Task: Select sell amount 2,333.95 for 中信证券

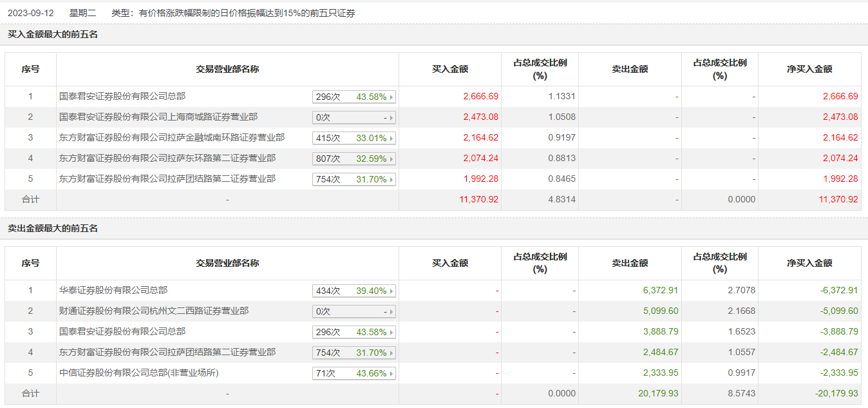Action: click(661, 373)
